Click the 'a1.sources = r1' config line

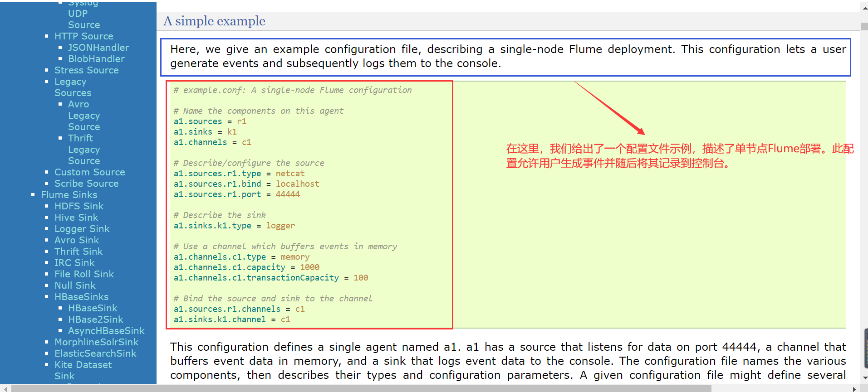pyautogui.click(x=210, y=121)
